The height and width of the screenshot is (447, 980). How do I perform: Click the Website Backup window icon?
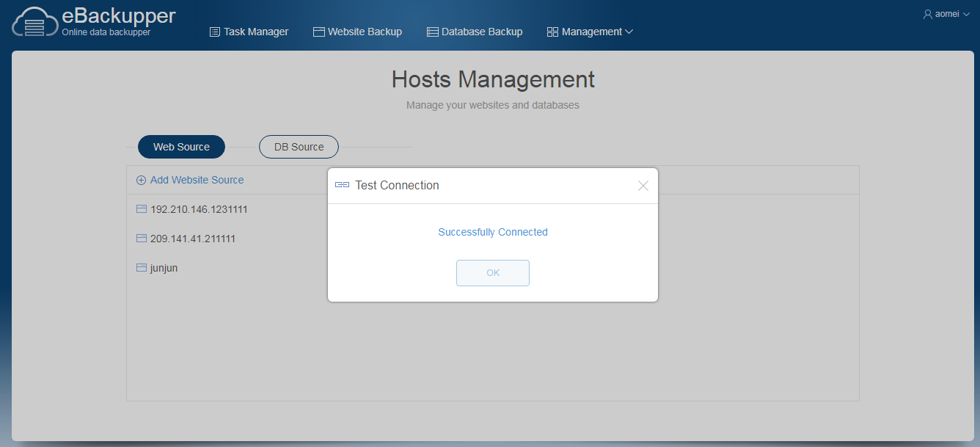click(x=319, y=32)
